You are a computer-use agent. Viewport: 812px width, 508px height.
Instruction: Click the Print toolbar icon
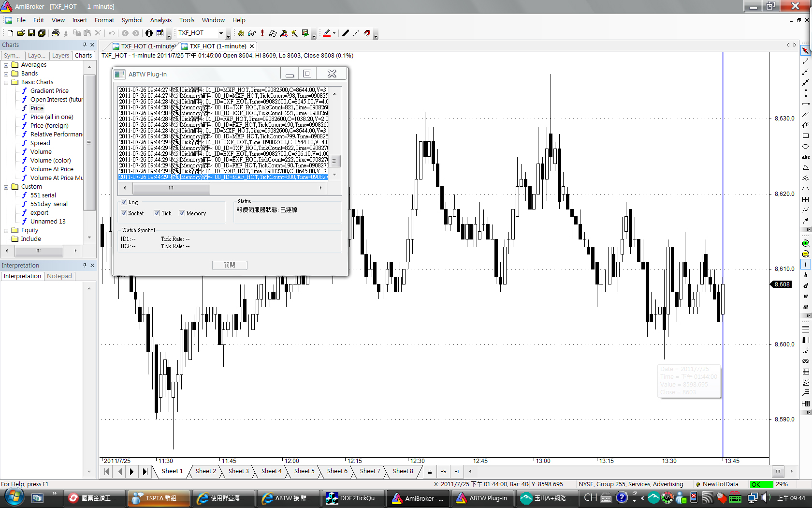point(55,33)
